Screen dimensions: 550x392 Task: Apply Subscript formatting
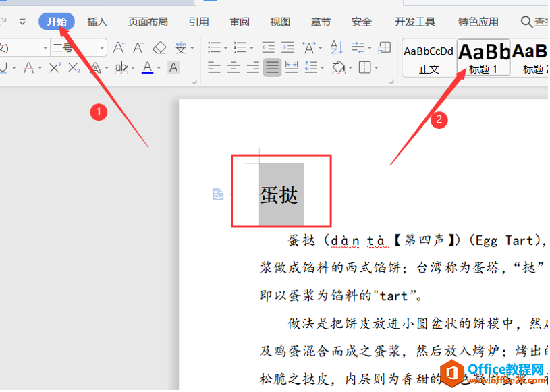coord(74,67)
